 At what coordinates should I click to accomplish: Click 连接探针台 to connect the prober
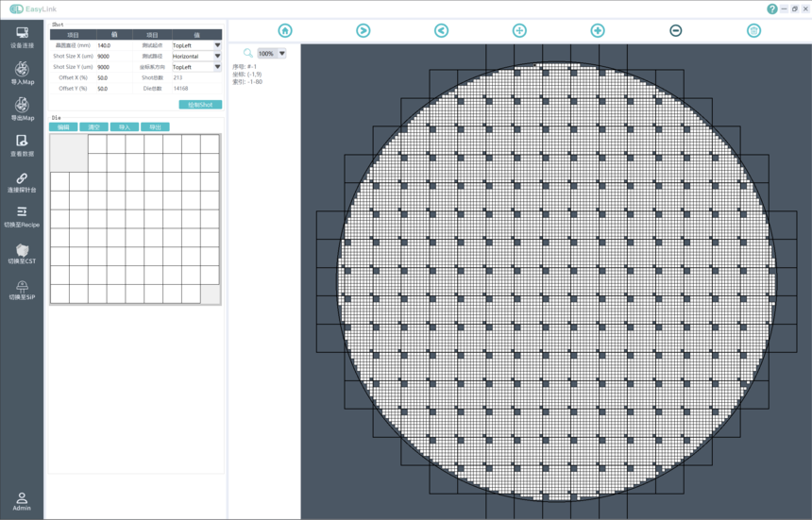pyautogui.click(x=22, y=182)
